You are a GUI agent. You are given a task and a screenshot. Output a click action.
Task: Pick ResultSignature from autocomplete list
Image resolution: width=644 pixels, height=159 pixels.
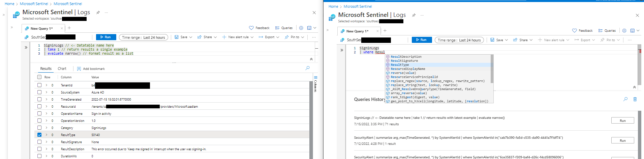[404, 61]
